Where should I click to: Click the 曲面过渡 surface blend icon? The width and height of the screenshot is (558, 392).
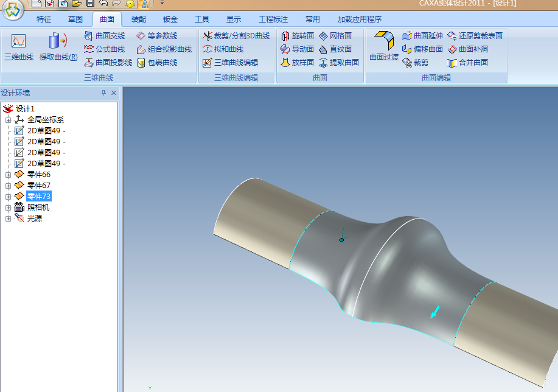click(x=384, y=46)
